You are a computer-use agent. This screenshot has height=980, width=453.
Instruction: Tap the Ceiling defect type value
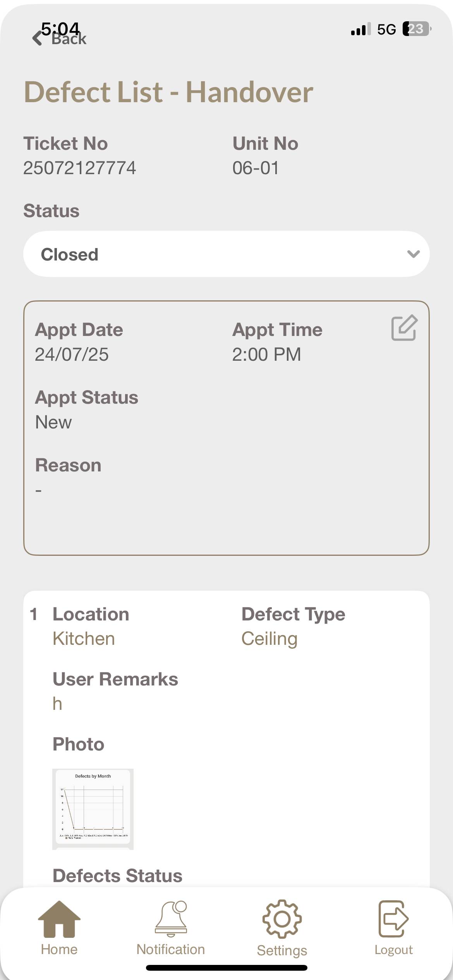tap(269, 639)
